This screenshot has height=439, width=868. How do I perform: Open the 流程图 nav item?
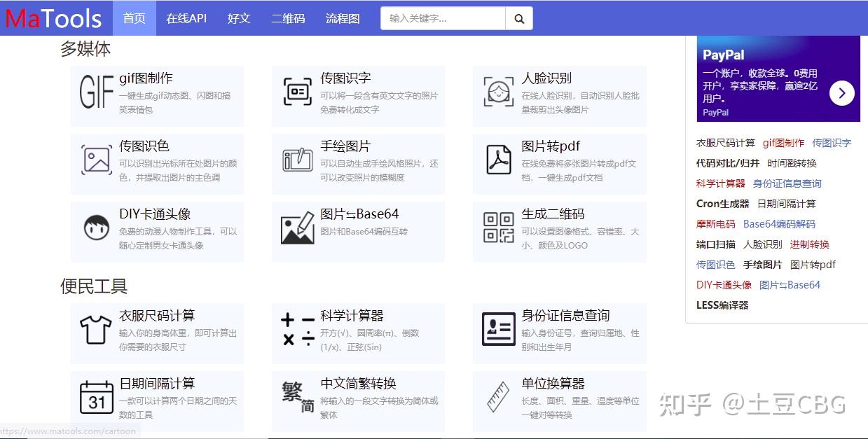[x=343, y=18]
